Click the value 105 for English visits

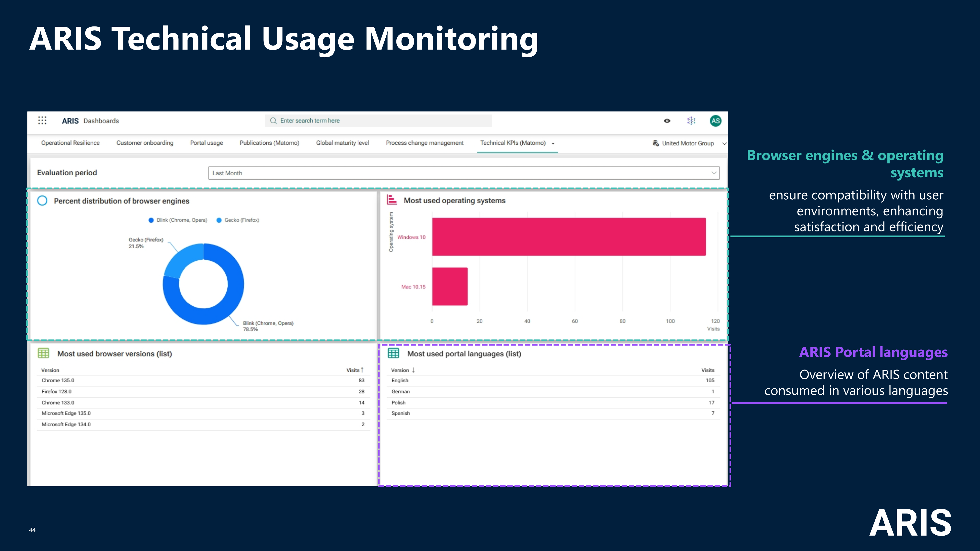pyautogui.click(x=710, y=381)
